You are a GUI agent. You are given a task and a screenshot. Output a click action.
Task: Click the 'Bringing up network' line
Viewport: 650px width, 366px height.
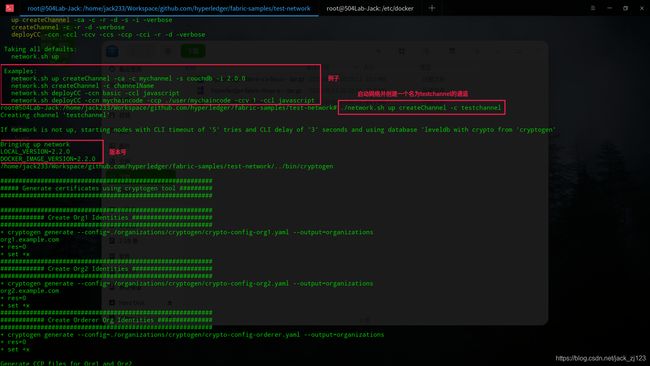(35, 144)
